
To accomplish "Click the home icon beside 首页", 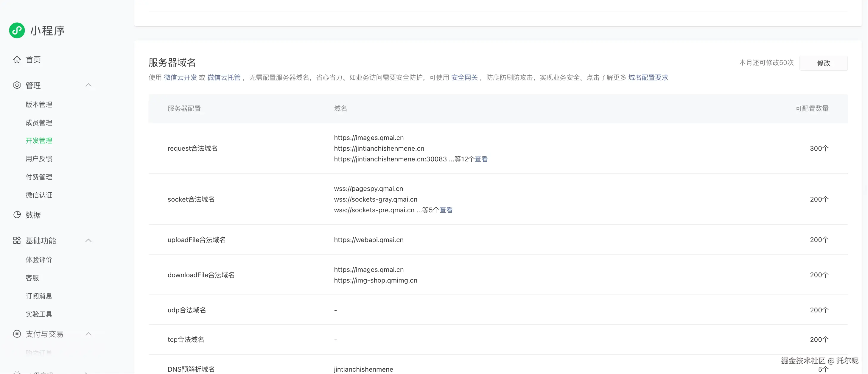I will pyautogui.click(x=17, y=60).
